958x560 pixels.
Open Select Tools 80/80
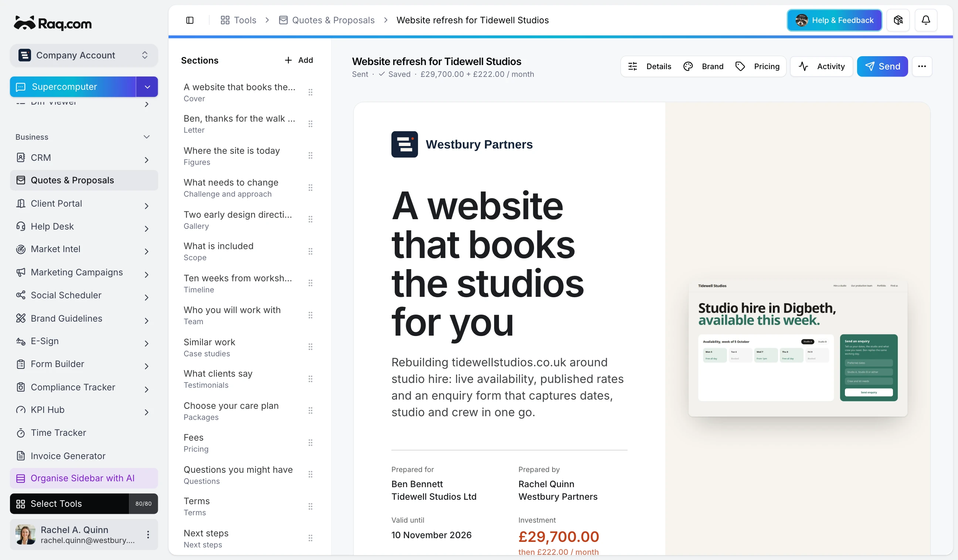pos(84,503)
